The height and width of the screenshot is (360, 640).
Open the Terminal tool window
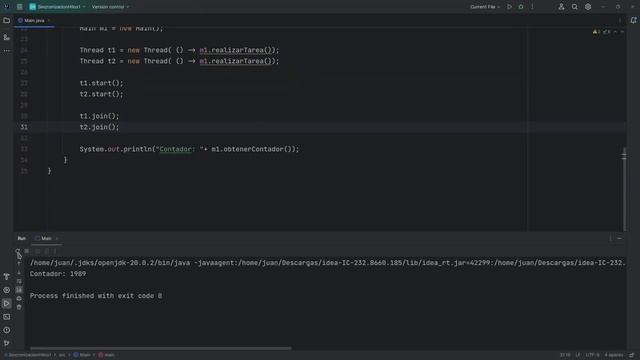7,317
